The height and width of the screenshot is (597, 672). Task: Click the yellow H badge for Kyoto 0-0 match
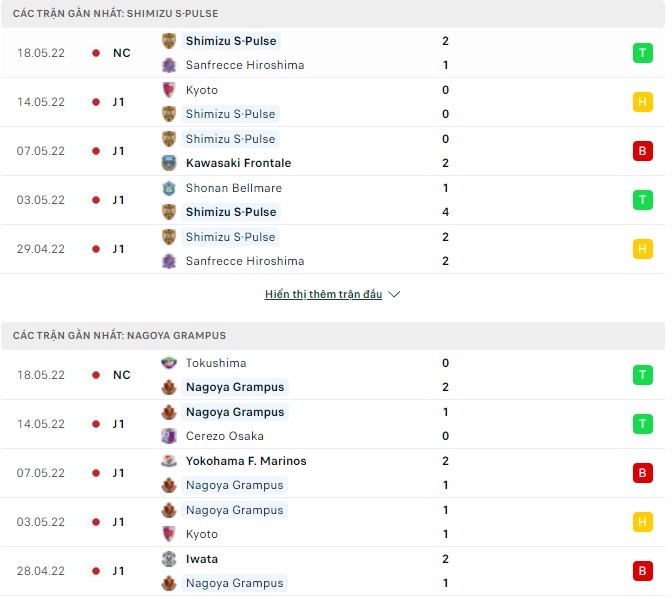[640, 102]
